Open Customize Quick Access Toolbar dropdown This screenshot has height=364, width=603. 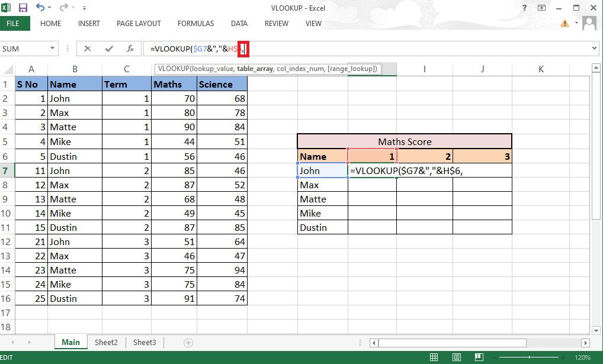pos(84,8)
